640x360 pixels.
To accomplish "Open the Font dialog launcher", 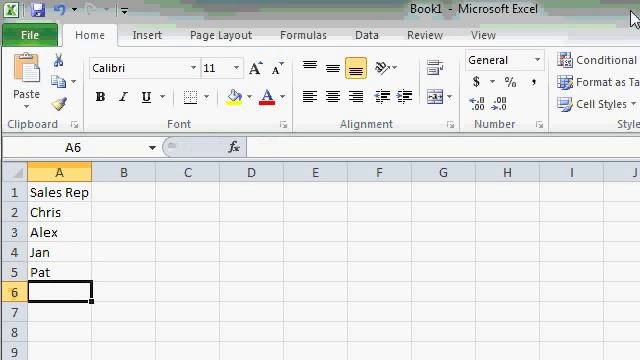I will (x=283, y=124).
